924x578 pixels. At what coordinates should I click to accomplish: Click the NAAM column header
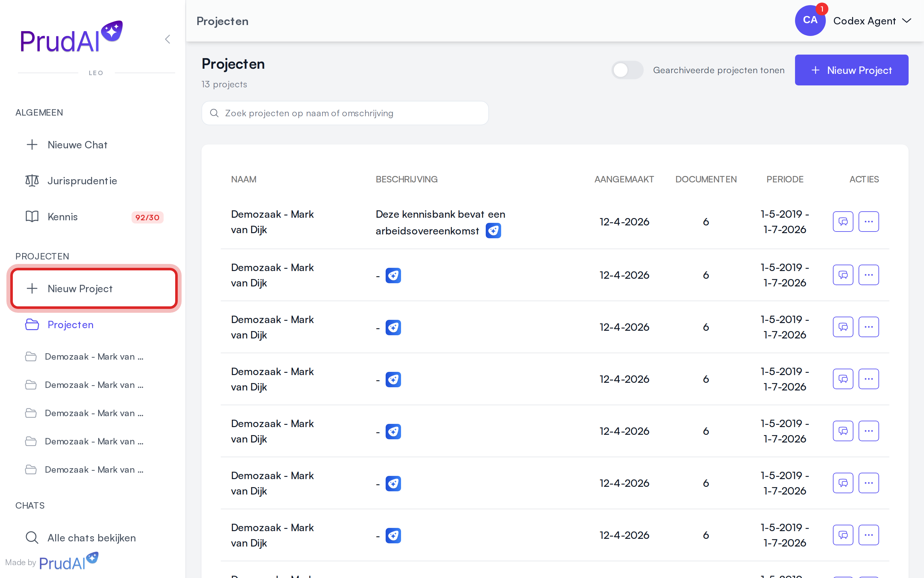pyautogui.click(x=244, y=179)
